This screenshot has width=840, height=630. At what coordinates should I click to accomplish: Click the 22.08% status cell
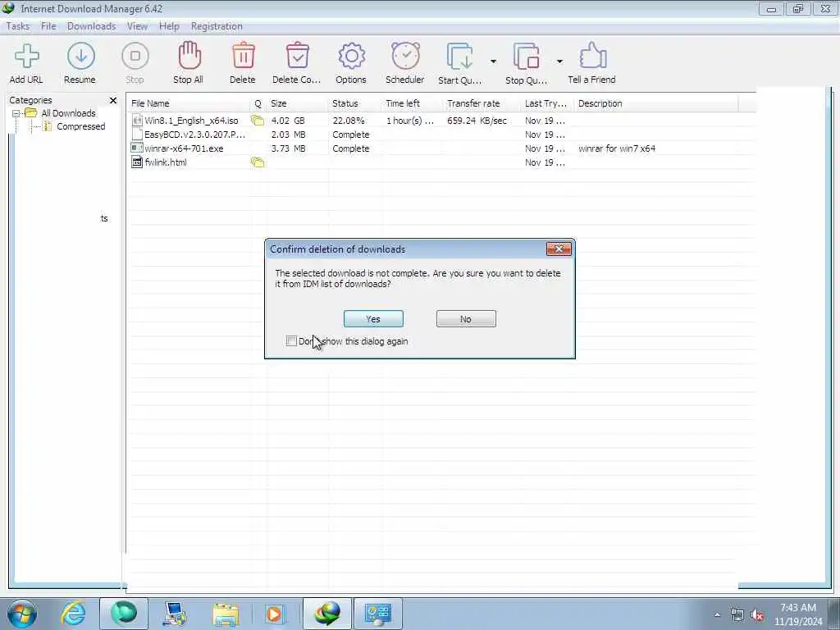click(348, 121)
